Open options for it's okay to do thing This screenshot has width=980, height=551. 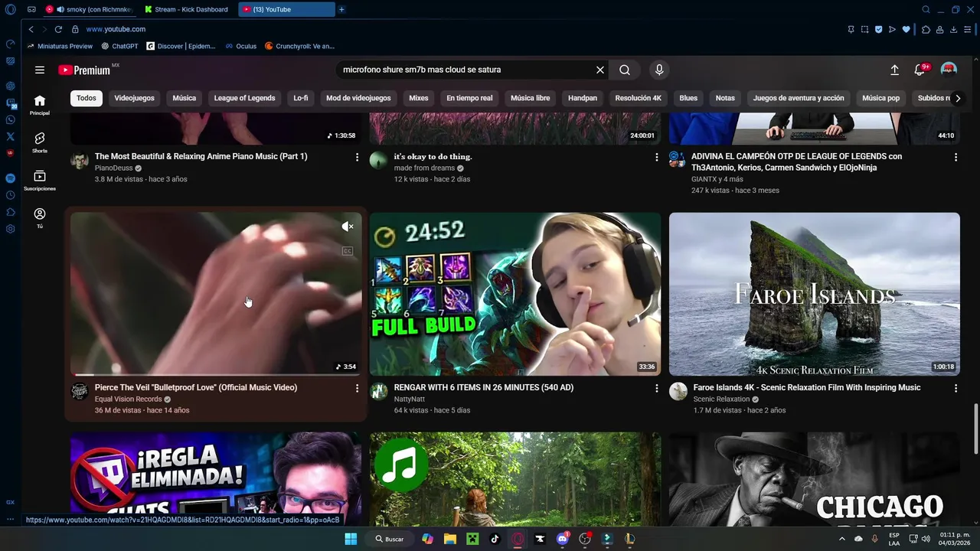point(656,157)
